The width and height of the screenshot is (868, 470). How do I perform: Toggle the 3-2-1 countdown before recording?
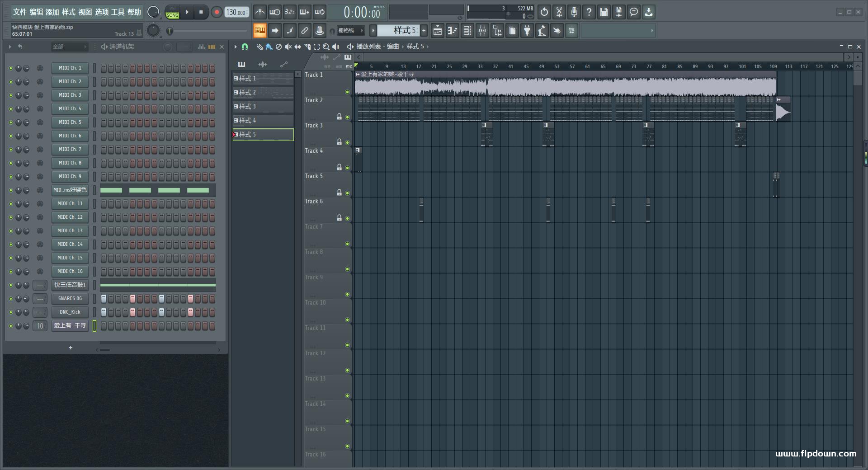pyautogui.click(x=289, y=12)
